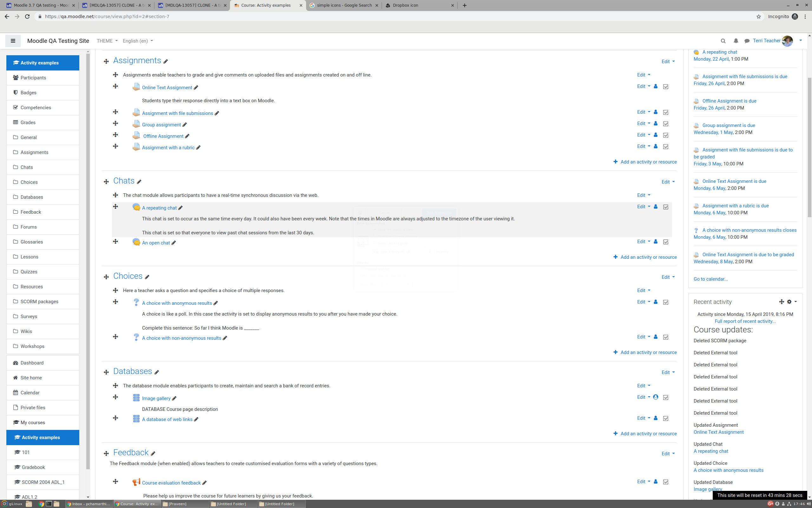Toggle completion checkbox for Online Text Assignment
The width and height of the screenshot is (812, 508).
[666, 87]
